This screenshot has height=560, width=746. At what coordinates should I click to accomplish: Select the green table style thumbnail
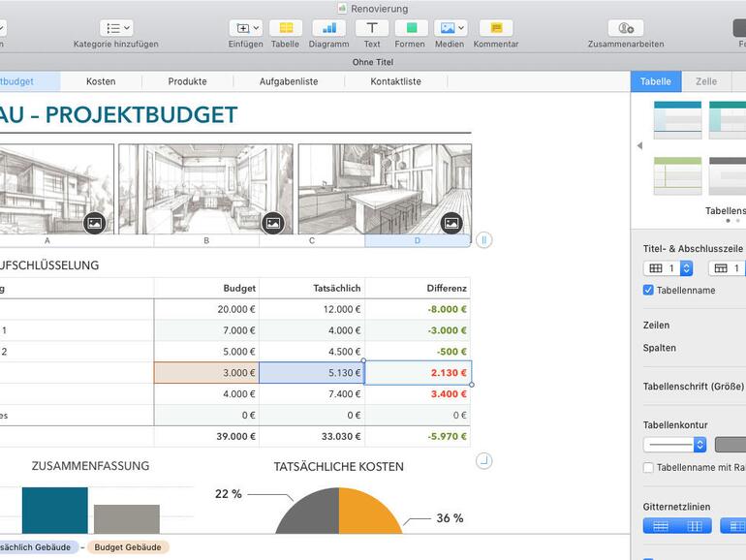(x=677, y=175)
